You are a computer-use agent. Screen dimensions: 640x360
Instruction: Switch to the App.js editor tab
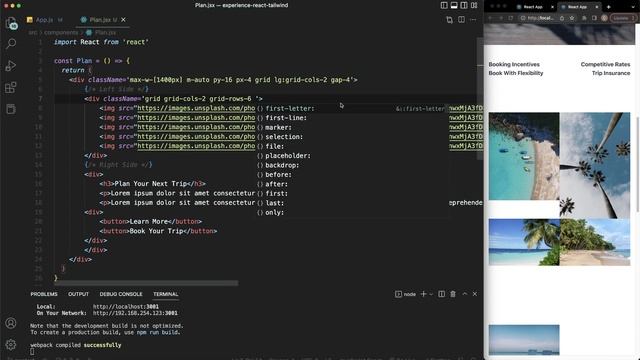coord(45,20)
